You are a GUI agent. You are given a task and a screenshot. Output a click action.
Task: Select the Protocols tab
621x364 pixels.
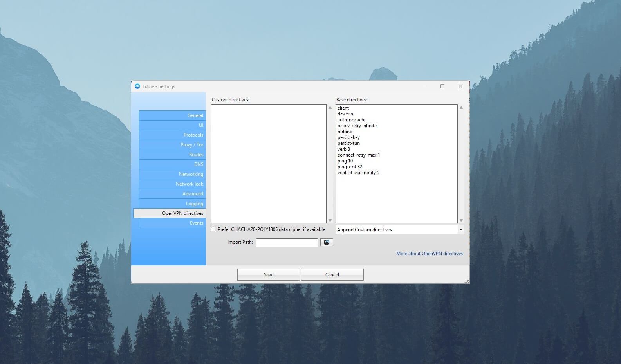pyautogui.click(x=172, y=135)
